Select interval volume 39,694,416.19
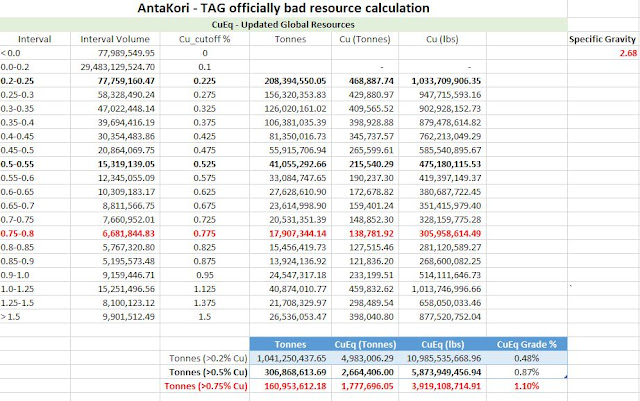Viewport: 640px width, 401px height. coord(126,123)
